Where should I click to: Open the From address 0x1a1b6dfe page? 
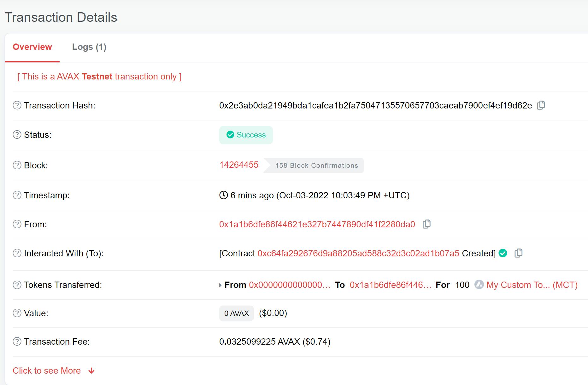point(317,224)
